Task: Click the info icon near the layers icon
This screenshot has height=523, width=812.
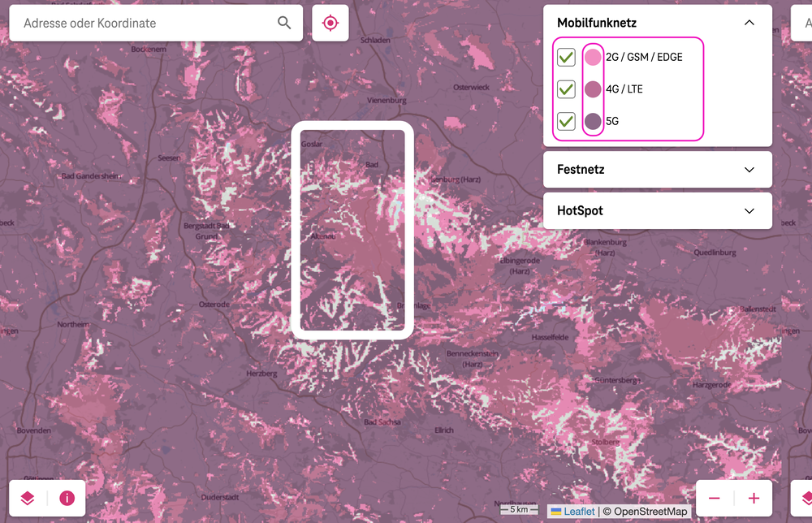Action: [67, 498]
